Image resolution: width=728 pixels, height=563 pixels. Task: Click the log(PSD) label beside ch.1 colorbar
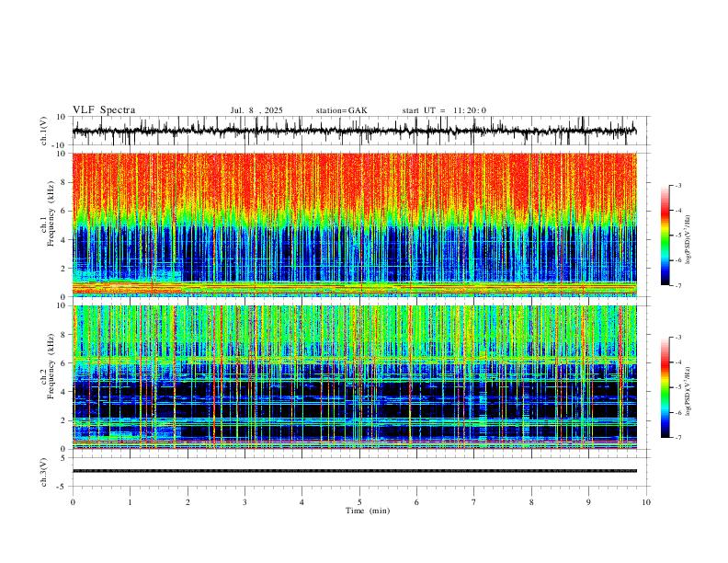click(688, 240)
